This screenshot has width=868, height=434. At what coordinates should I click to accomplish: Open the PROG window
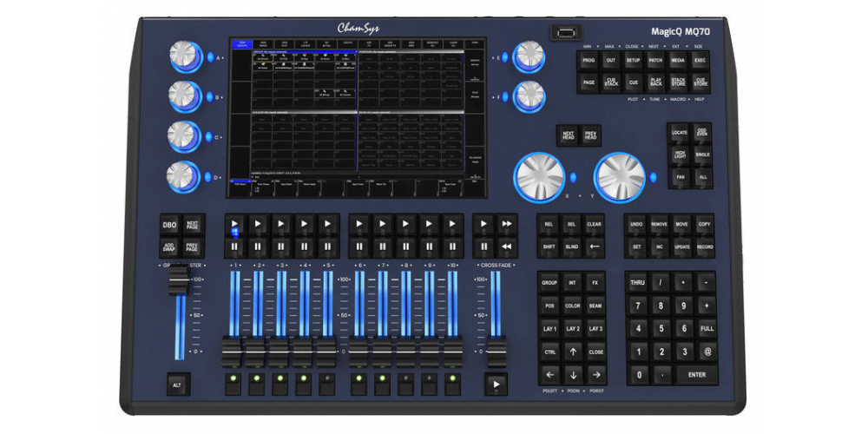(589, 61)
